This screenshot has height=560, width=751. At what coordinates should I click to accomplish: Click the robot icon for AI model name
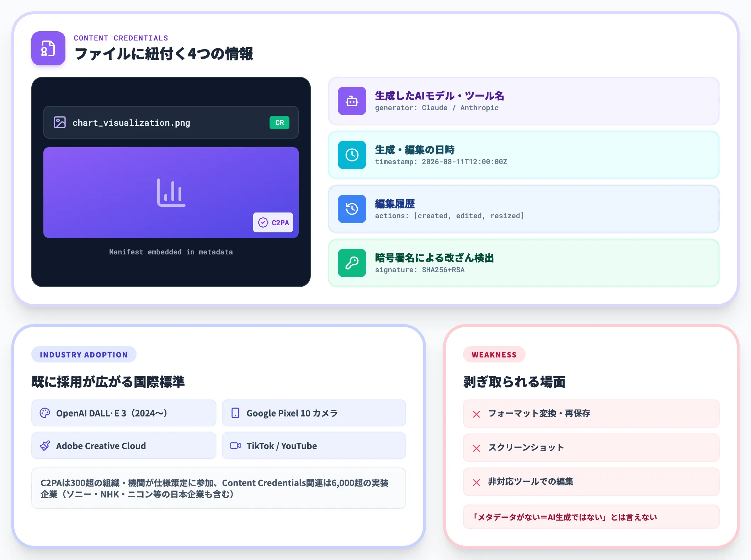click(352, 101)
